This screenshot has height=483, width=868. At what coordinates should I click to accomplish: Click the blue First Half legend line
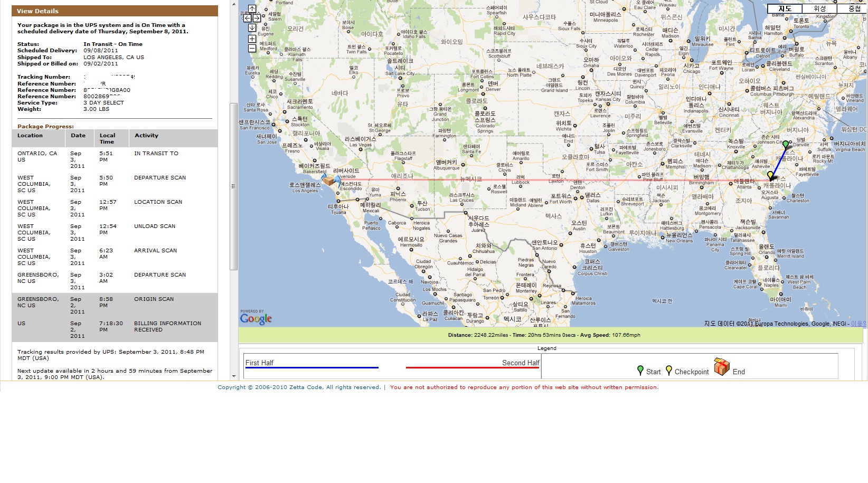point(312,367)
